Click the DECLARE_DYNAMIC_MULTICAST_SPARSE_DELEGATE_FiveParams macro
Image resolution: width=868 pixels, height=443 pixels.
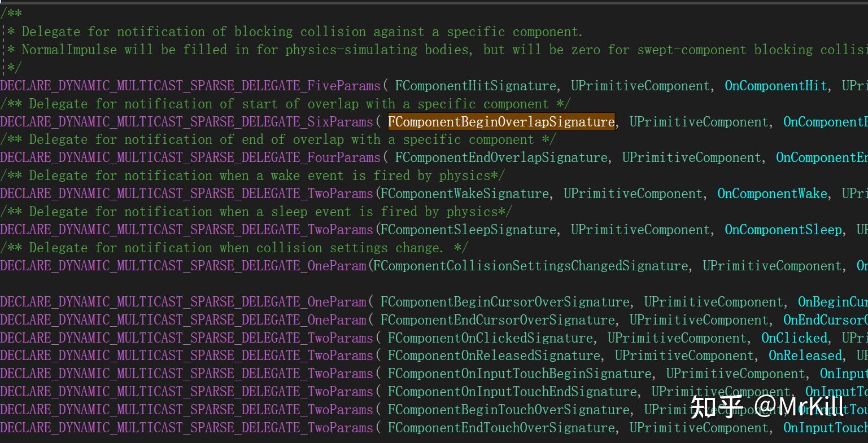pos(190,86)
